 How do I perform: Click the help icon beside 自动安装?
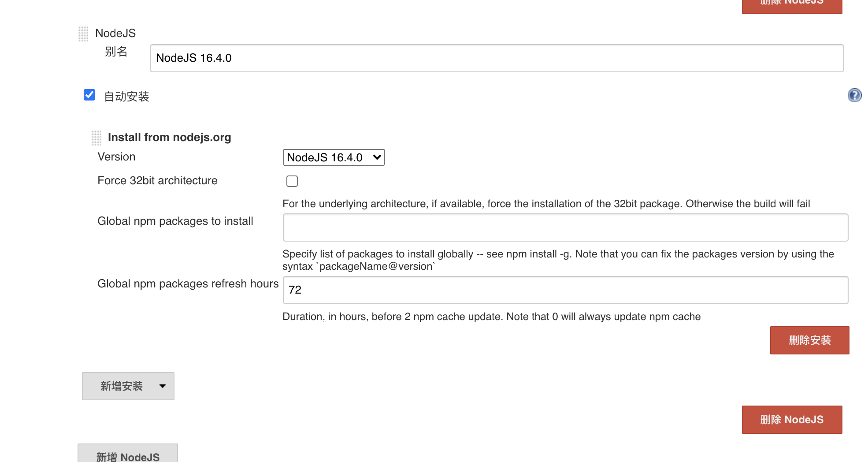click(x=855, y=95)
